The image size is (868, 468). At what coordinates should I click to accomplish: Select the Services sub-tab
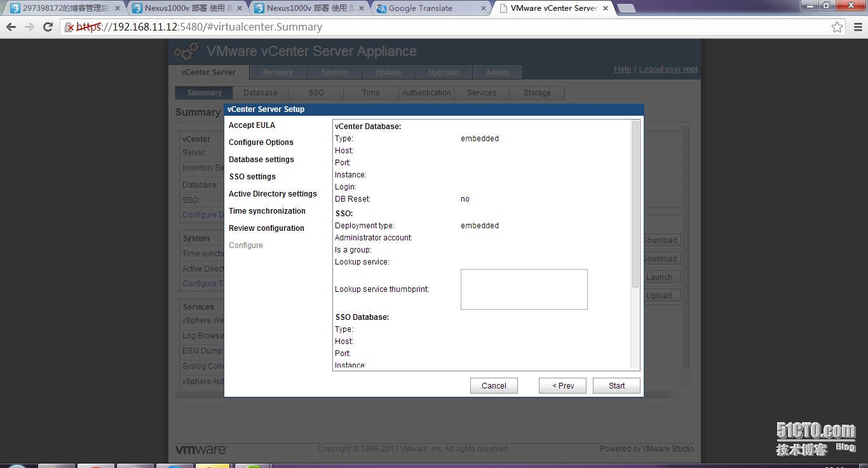click(x=482, y=93)
